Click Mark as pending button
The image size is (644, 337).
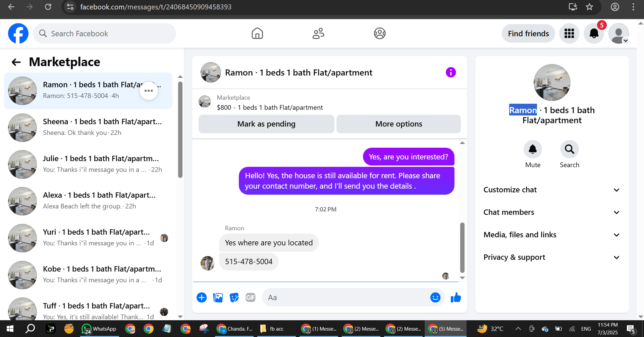tap(266, 124)
